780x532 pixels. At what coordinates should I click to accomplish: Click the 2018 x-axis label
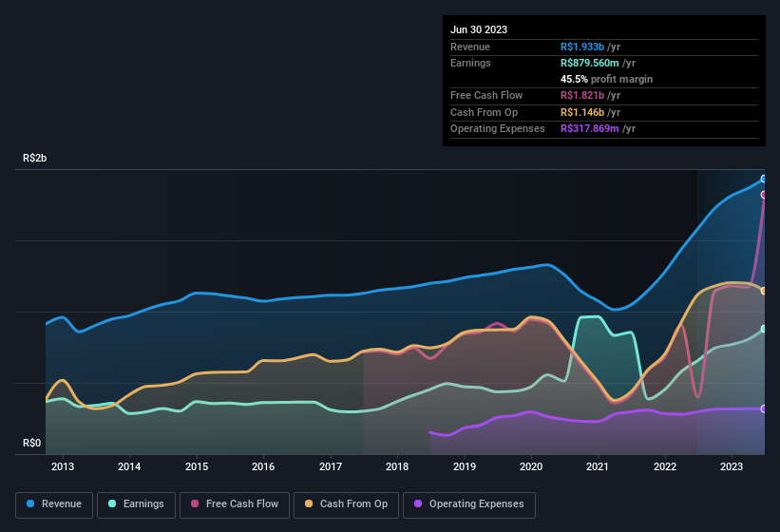tap(397, 466)
